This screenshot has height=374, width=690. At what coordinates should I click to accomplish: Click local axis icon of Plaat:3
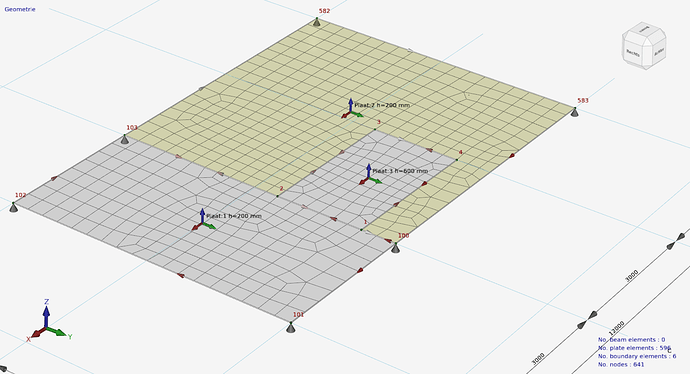(x=370, y=175)
